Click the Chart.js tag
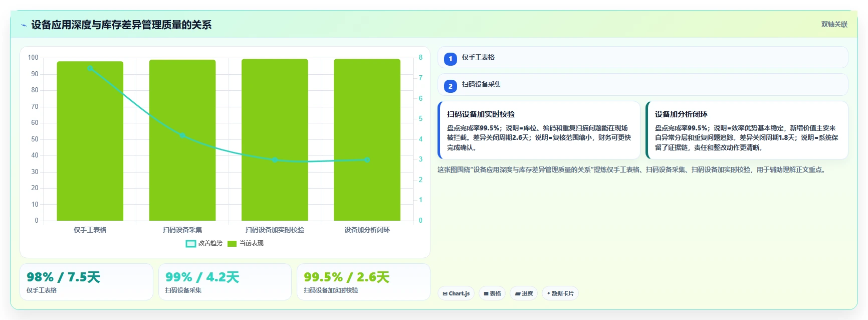The width and height of the screenshot is (868, 320). click(x=456, y=293)
